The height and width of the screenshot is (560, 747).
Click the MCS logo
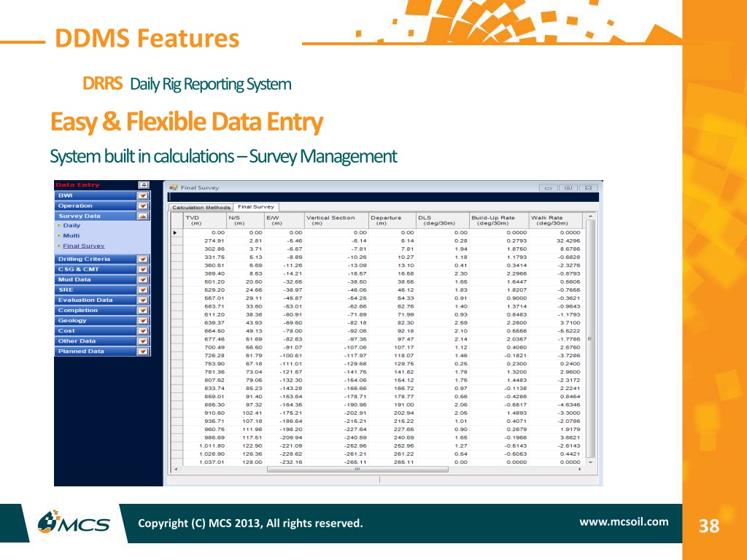74,522
